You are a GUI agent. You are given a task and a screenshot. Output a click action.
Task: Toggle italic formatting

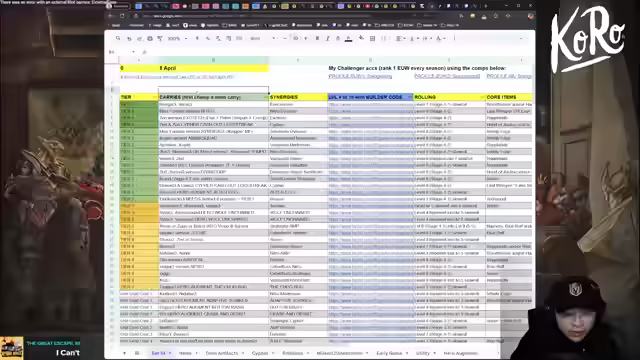click(x=327, y=38)
